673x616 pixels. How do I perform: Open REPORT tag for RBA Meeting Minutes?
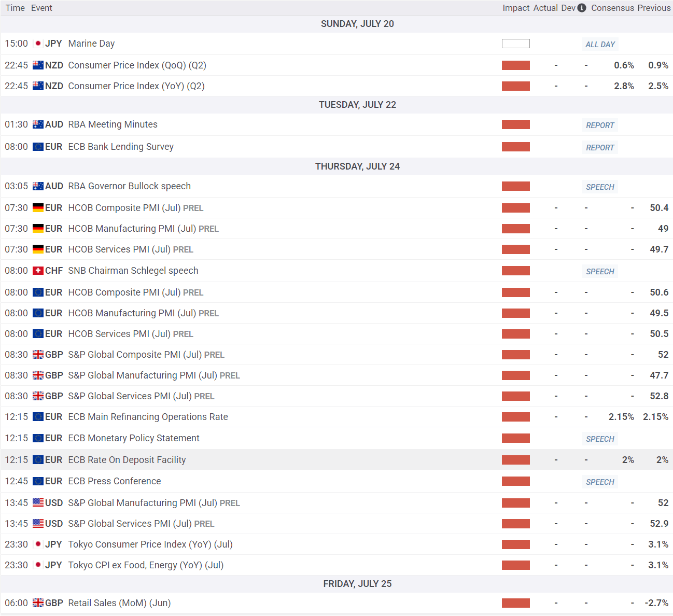click(600, 125)
